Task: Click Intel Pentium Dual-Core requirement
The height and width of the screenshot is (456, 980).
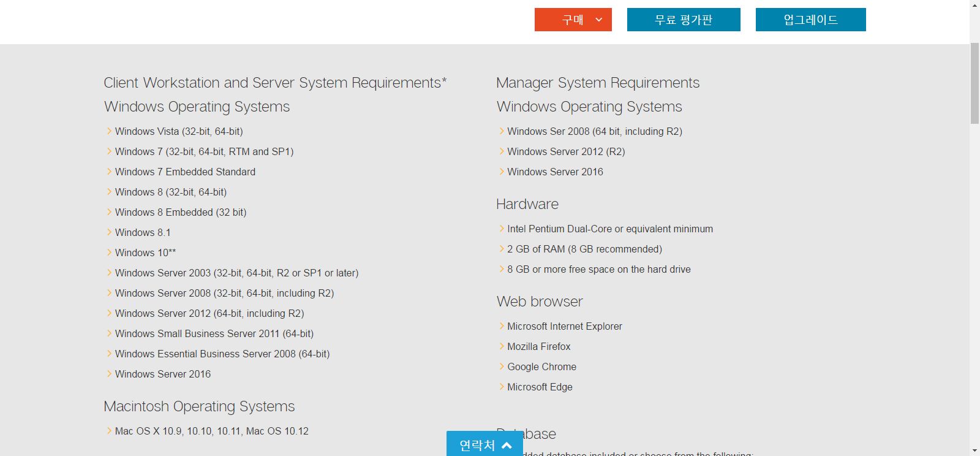Action: (610, 229)
